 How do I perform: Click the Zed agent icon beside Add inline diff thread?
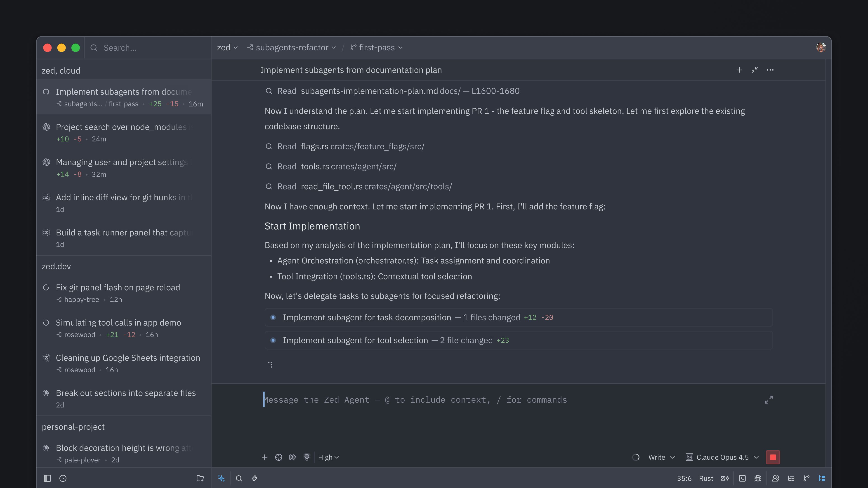click(46, 197)
